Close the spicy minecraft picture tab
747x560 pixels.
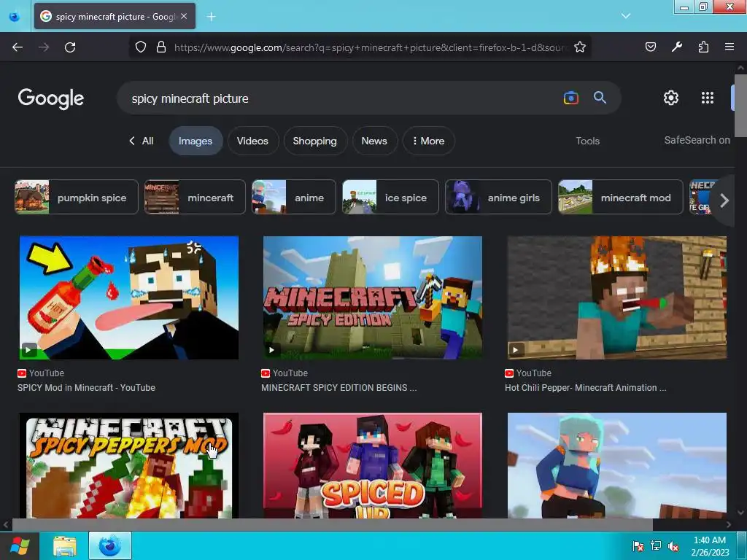184,16
